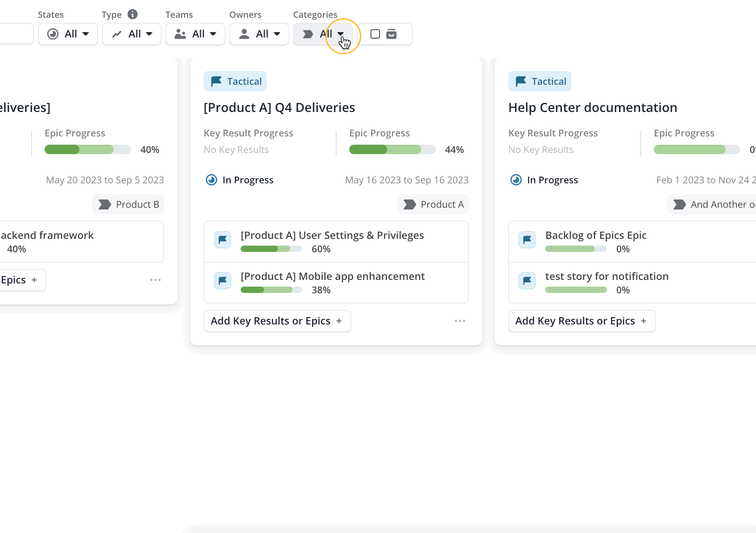
Task: Click Add Key Results or Epics on Product A card
Action: tap(277, 321)
